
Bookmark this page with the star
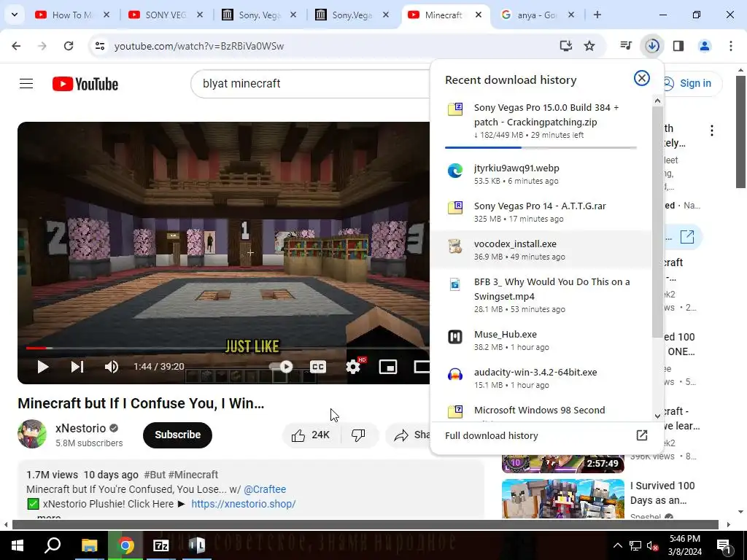pos(589,46)
